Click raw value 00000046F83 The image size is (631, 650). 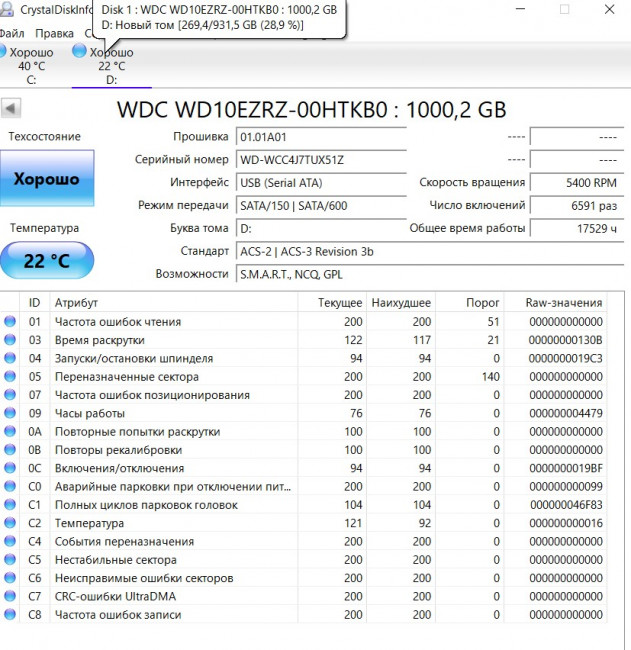click(x=566, y=505)
